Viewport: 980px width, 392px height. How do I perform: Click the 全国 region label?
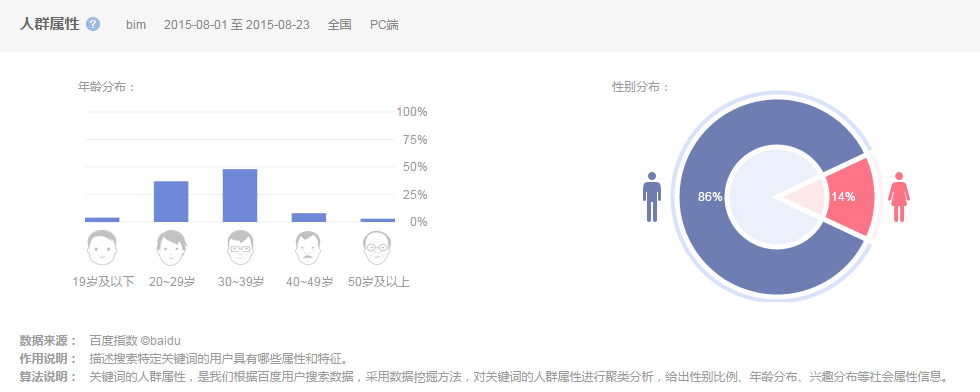[x=339, y=25]
